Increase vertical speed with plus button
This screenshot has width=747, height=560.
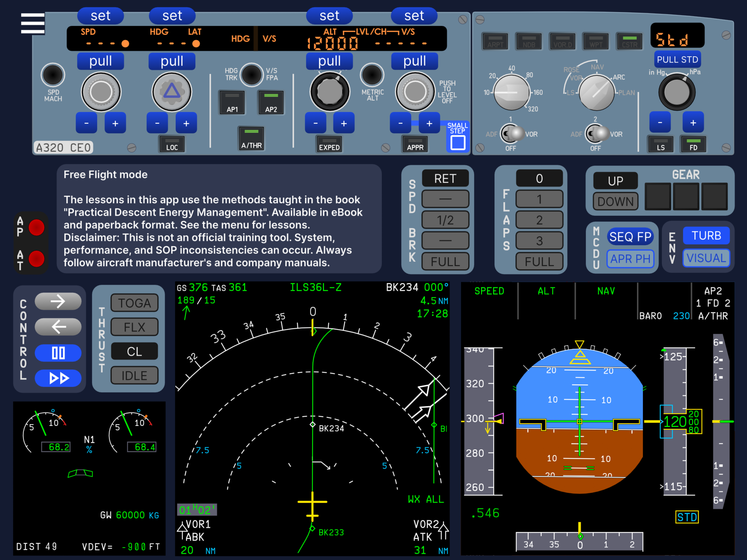coord(429,123)
